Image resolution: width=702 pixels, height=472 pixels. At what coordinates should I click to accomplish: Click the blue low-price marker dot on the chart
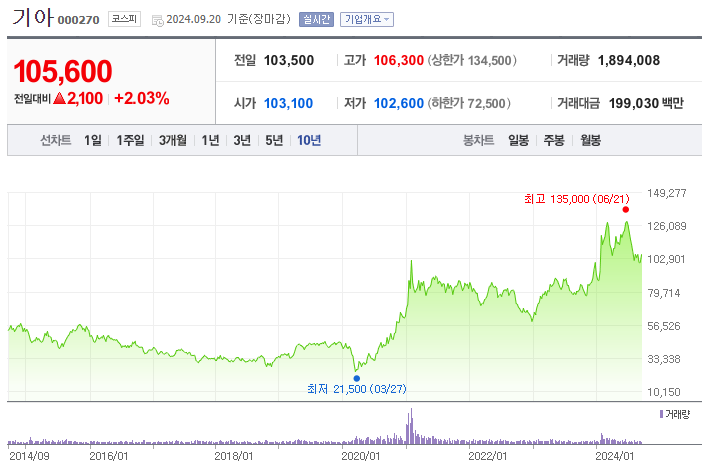[356, 378]
